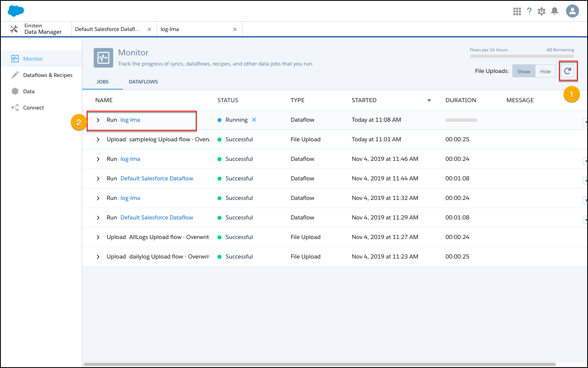Click the Salesforce cloud logo

pyautogui.click(x=16, y=11)
